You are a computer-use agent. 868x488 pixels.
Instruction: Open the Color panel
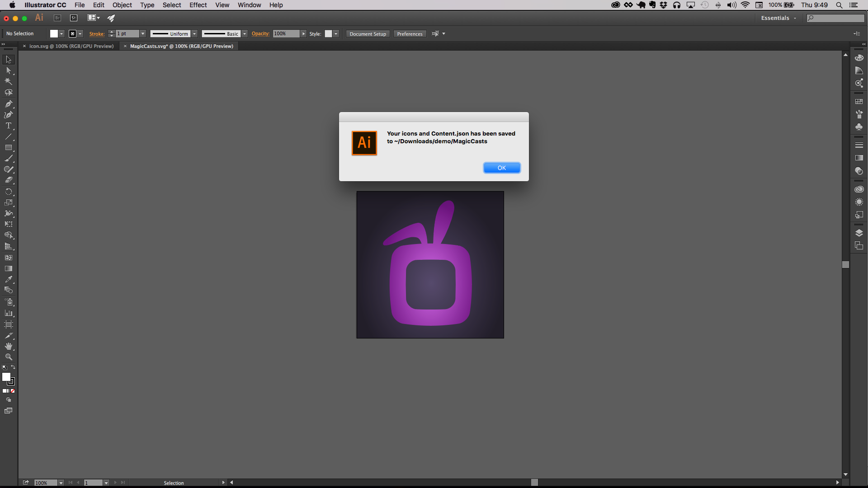tap(859, 58)
